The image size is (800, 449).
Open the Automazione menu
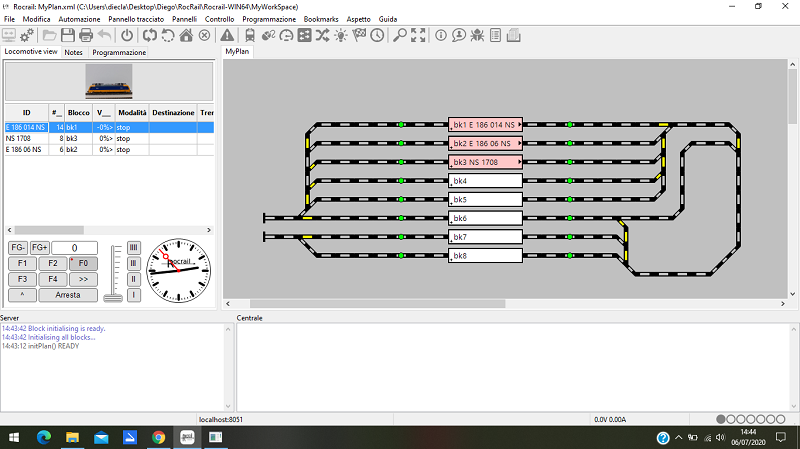[x=79, y=19]
